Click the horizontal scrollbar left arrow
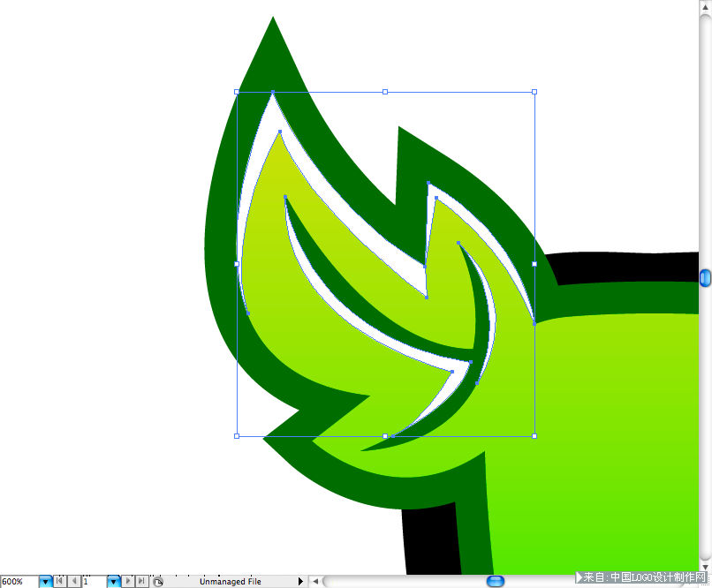 [x=315, y=581]
